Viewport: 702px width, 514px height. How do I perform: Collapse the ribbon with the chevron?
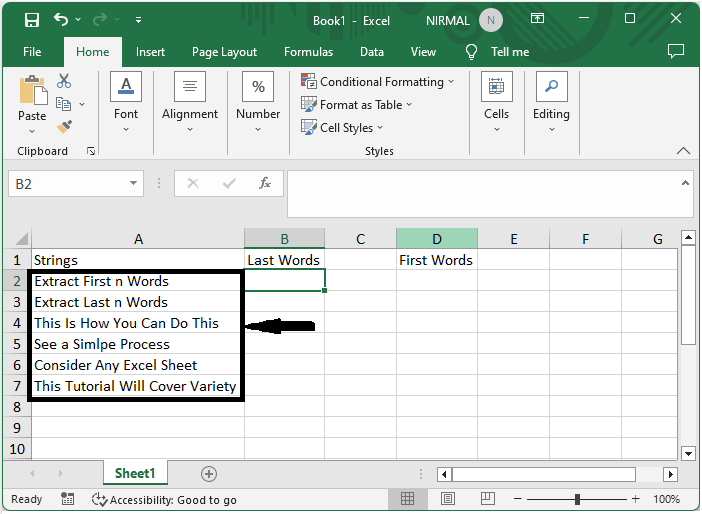tap(683, 151)
